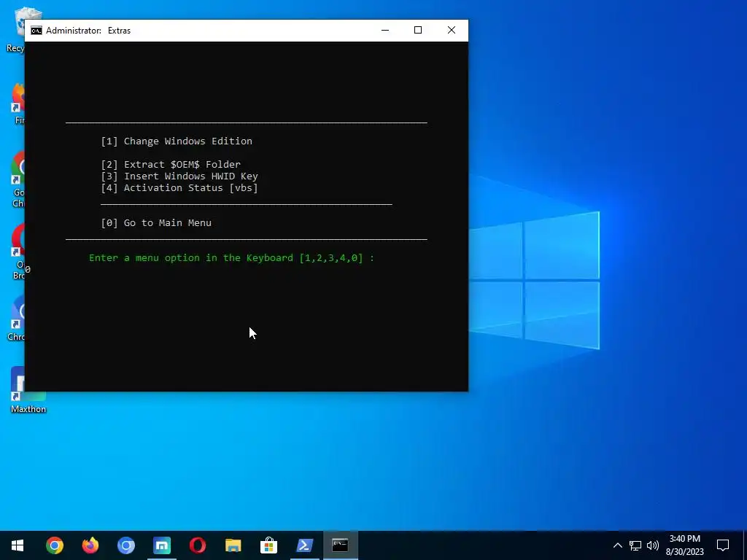Open the notification center

point(723,545)
